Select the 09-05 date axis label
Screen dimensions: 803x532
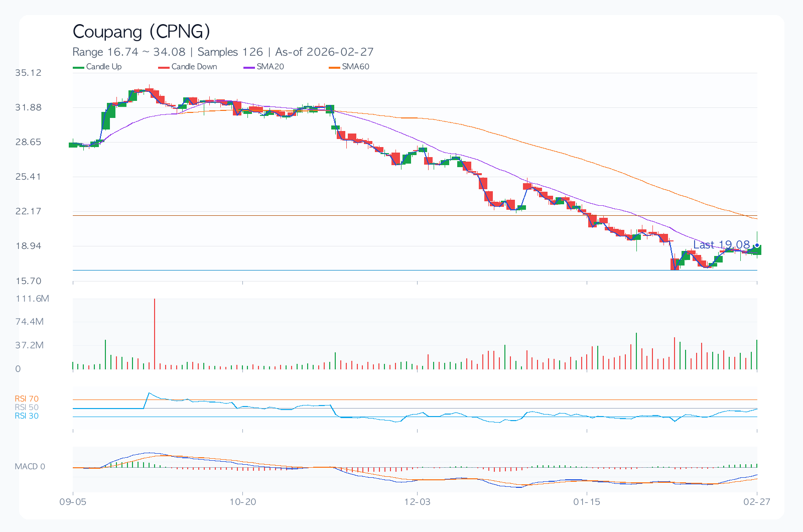(73, 501)
